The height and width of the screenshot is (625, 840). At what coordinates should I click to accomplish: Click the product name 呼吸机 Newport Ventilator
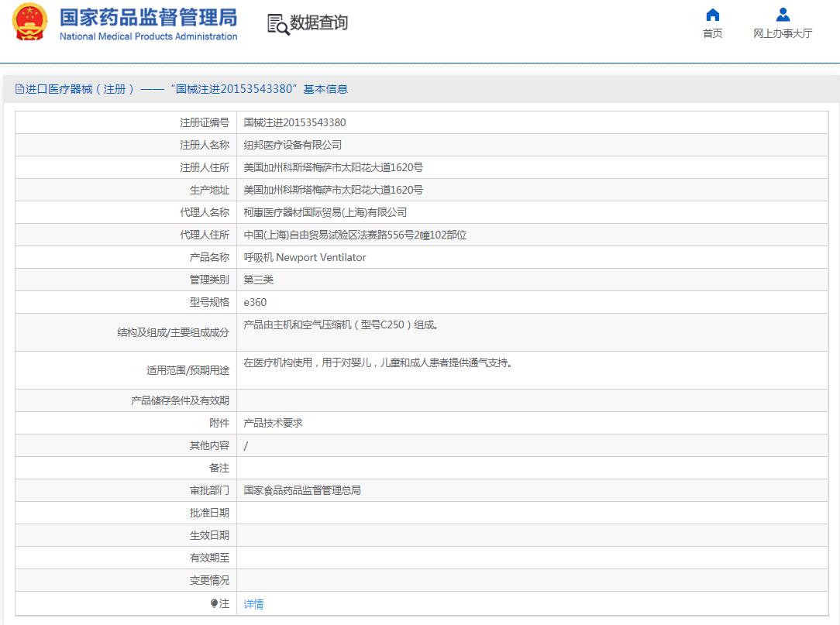(305, 257)
